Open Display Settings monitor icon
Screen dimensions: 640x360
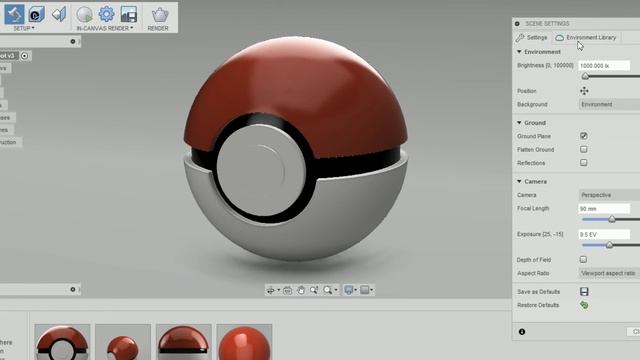tap(349, 290)
